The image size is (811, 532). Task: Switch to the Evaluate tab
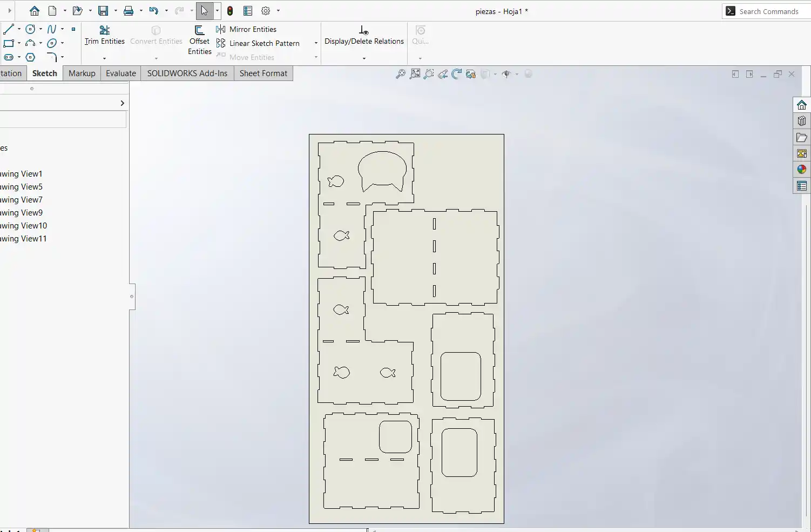[x=121, y=73]
